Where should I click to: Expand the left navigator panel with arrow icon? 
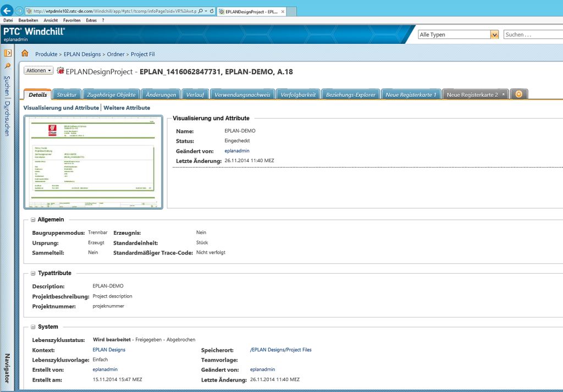tap(8, 53)
